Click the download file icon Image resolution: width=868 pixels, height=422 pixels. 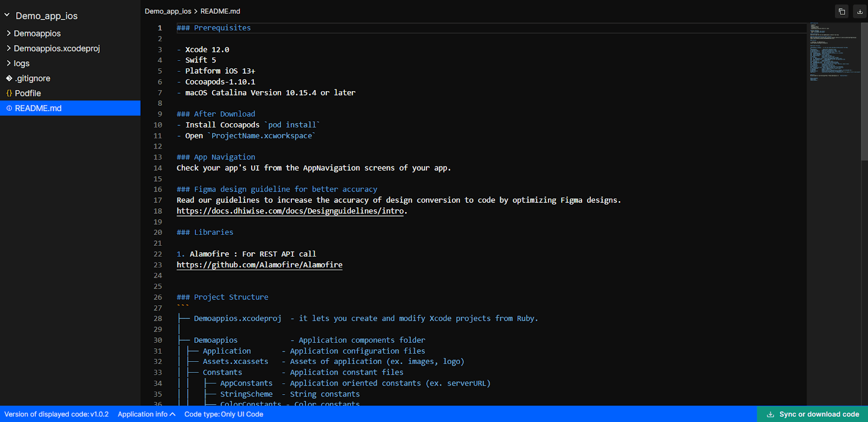(860, 11)
